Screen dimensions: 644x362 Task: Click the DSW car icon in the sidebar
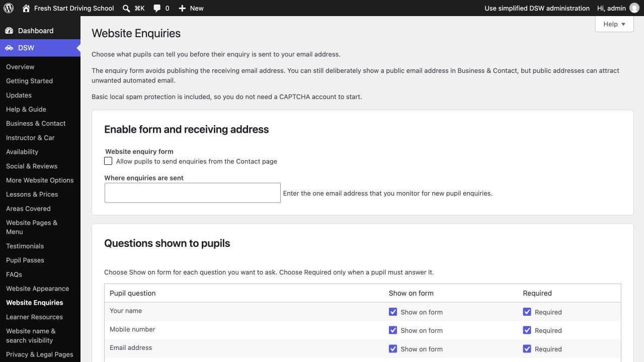(9, 48)
